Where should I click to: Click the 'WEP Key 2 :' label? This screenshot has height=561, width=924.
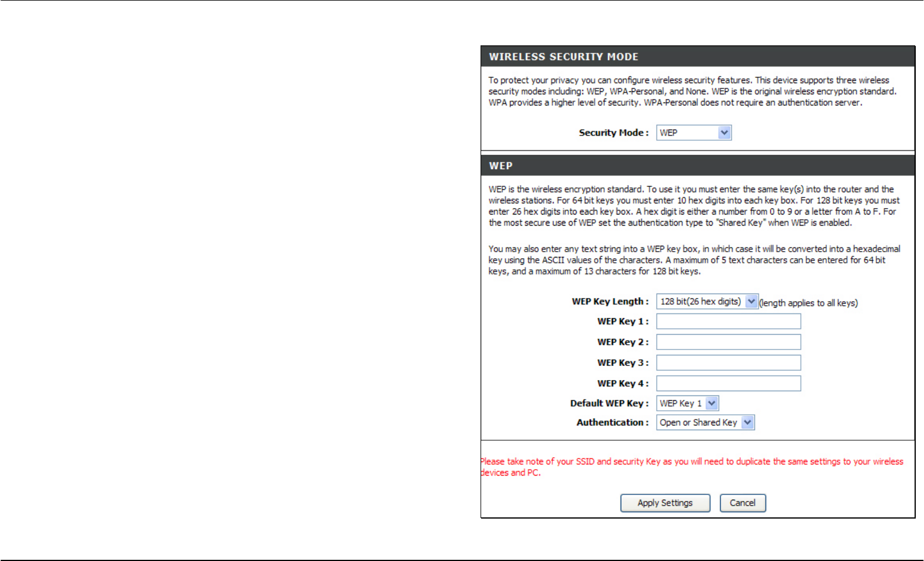[623, 342]
